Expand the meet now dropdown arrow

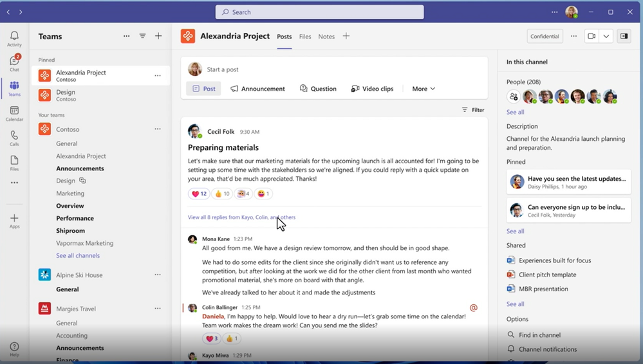coord(606,36)
